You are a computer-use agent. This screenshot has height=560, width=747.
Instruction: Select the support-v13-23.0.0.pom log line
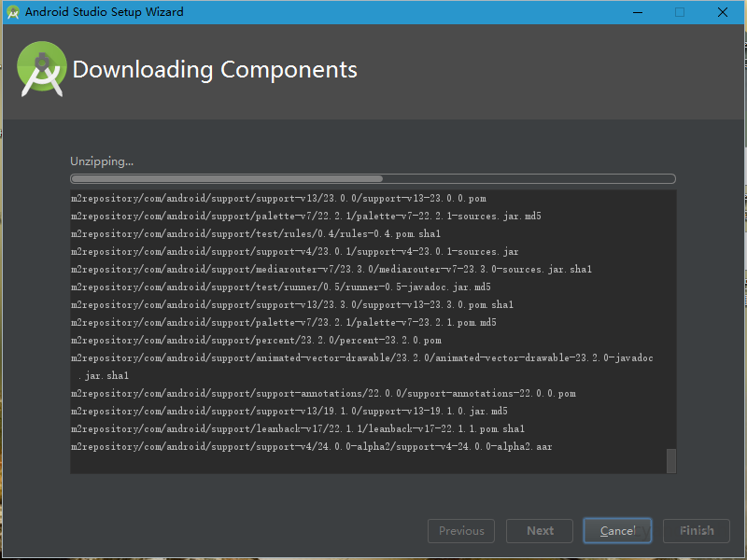tap(278, 199)
